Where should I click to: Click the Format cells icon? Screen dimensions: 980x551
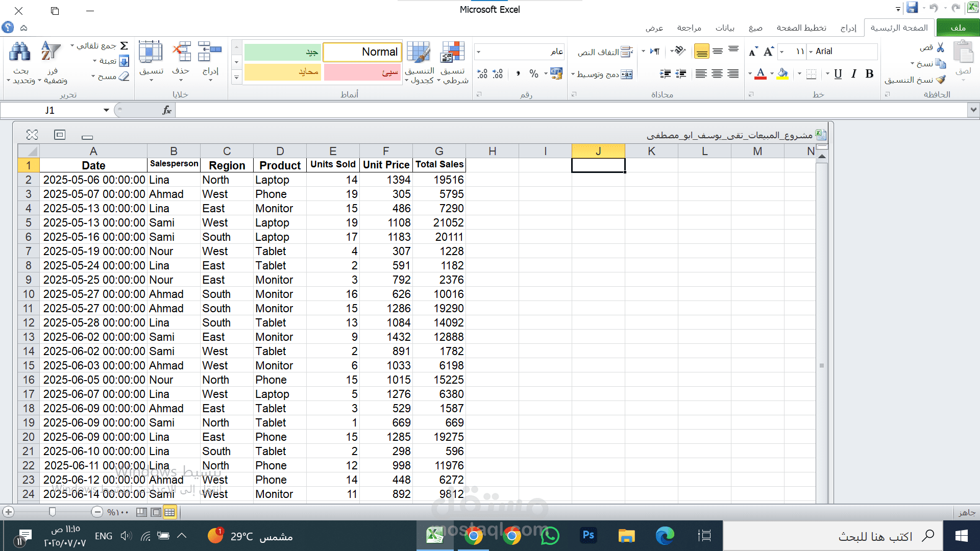(151, 52)
